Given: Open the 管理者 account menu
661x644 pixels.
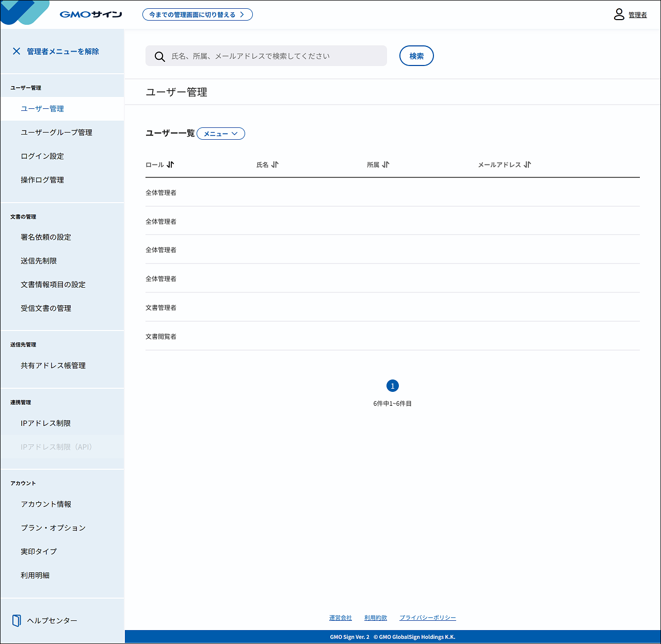Looking at the screenshot, I should pyautogui.click(x=637, y=15).
